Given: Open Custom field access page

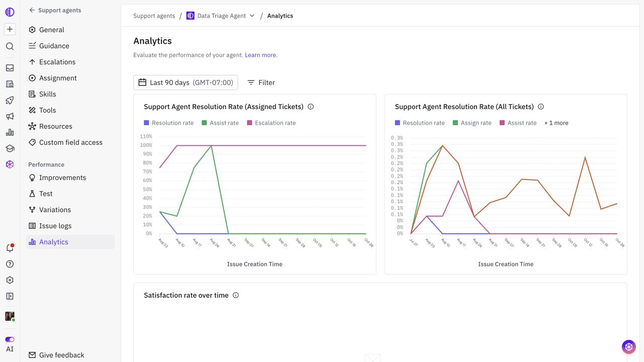Looking at the screenshot, I should coord(70,142).
